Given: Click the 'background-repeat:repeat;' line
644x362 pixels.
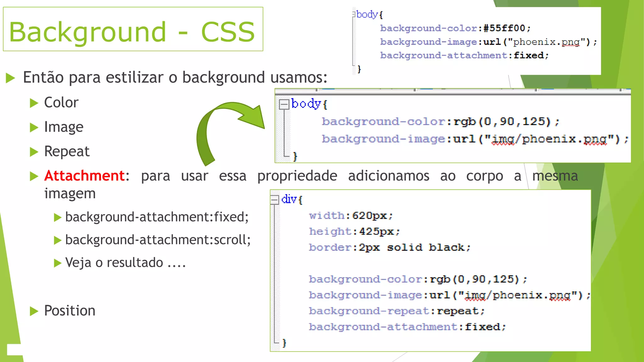Looking at the screenshot, I should [397, 311].
